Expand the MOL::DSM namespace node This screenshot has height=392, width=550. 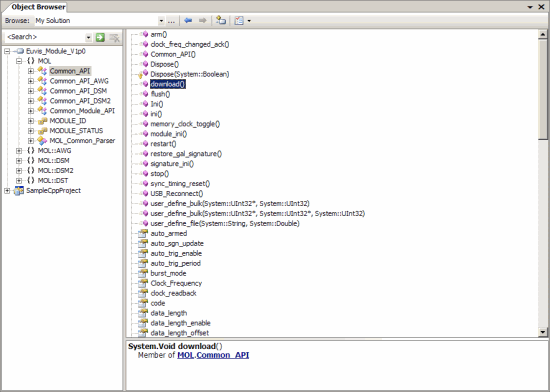19,161
